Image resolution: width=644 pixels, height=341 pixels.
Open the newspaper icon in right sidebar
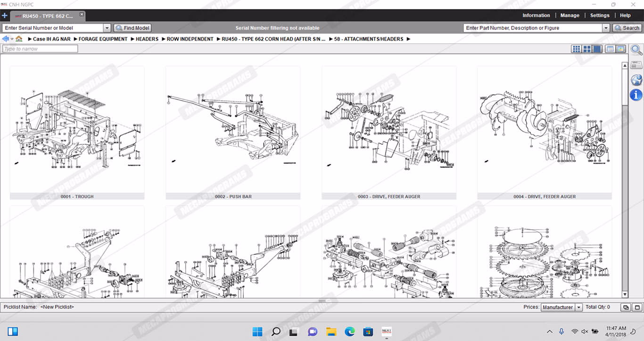[x=636, y=65]
